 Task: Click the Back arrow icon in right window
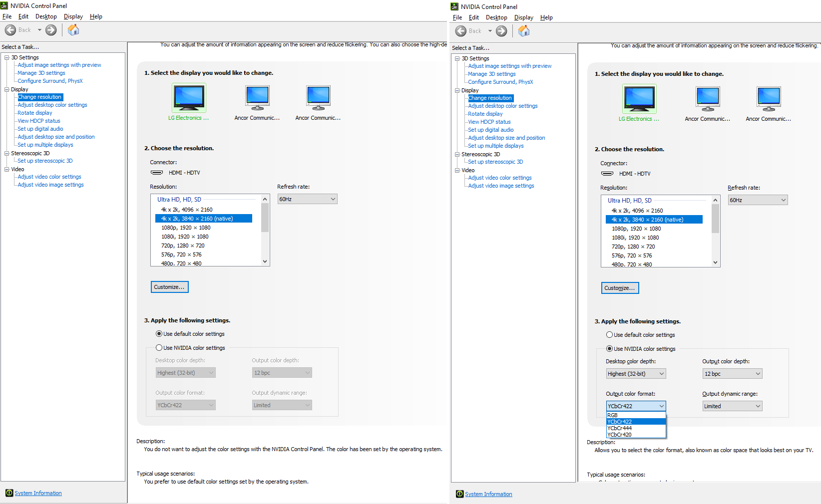tap(461, 31)
